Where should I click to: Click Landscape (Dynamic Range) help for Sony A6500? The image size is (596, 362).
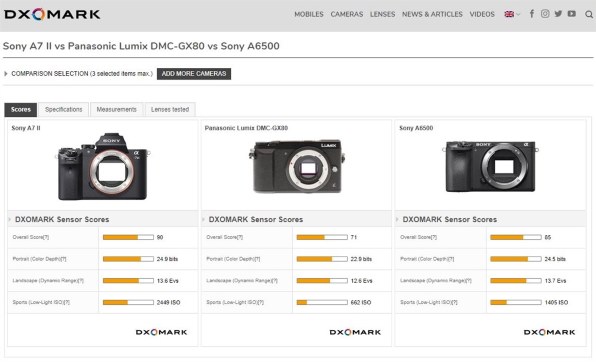coord(468,281)
